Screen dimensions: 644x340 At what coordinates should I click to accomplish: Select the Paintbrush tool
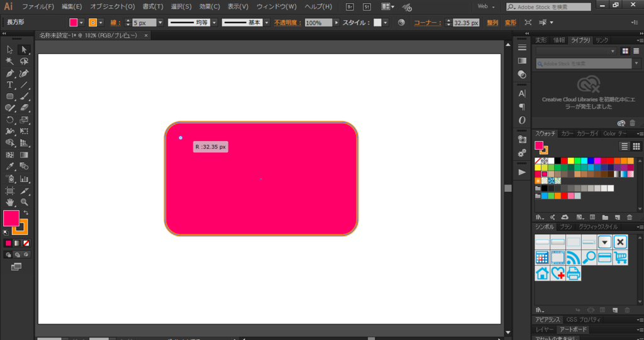click(x=24, y=96)
